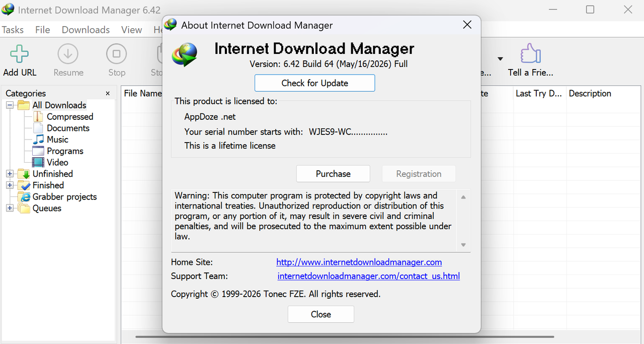
Task: Select the Video category
Action: pos(57,162)
